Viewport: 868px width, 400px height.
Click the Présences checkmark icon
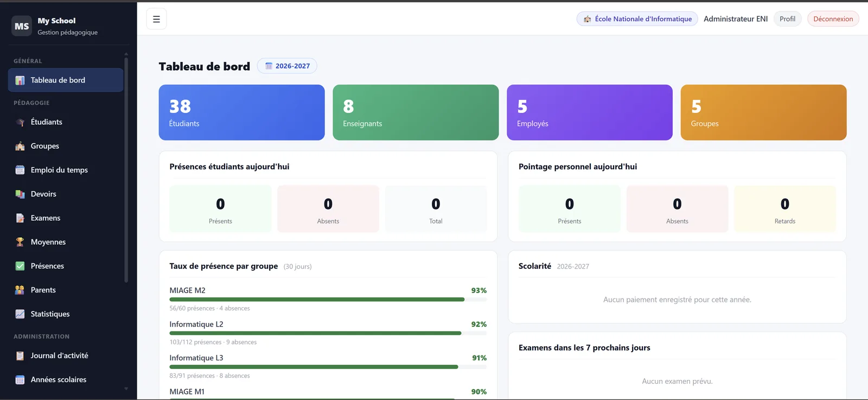click(x=20, y=266)
